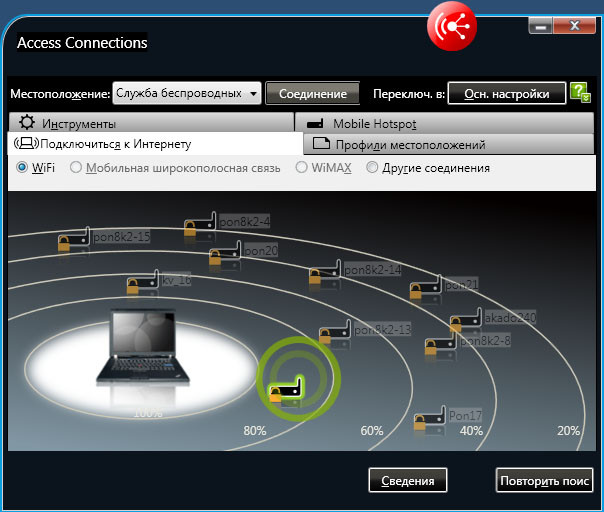The width and height of the screenshot is (604, 512).
Task: Select the WiMAX radio option
Action: coord(302,168)
